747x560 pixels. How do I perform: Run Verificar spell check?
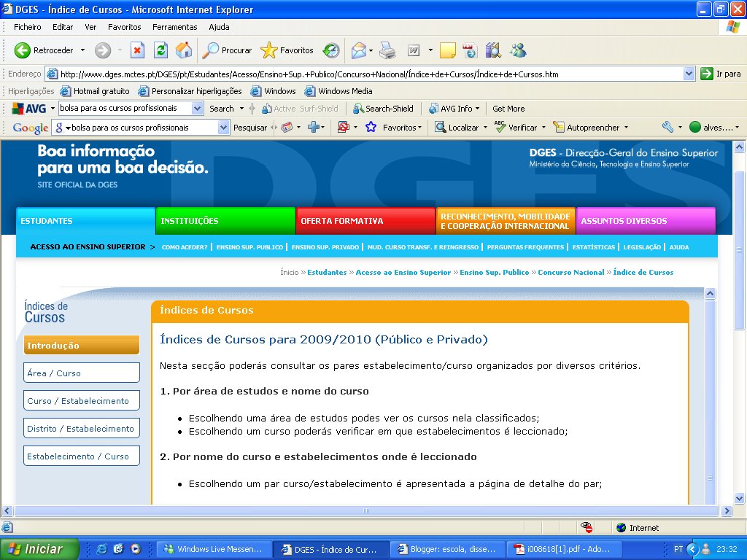(519, 127)
